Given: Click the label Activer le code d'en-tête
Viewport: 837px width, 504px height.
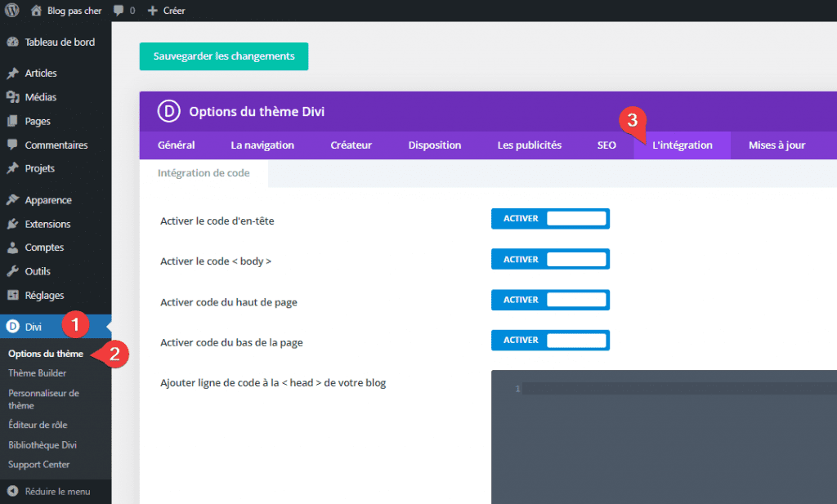Looking at the screenshot, I should 217,221.
